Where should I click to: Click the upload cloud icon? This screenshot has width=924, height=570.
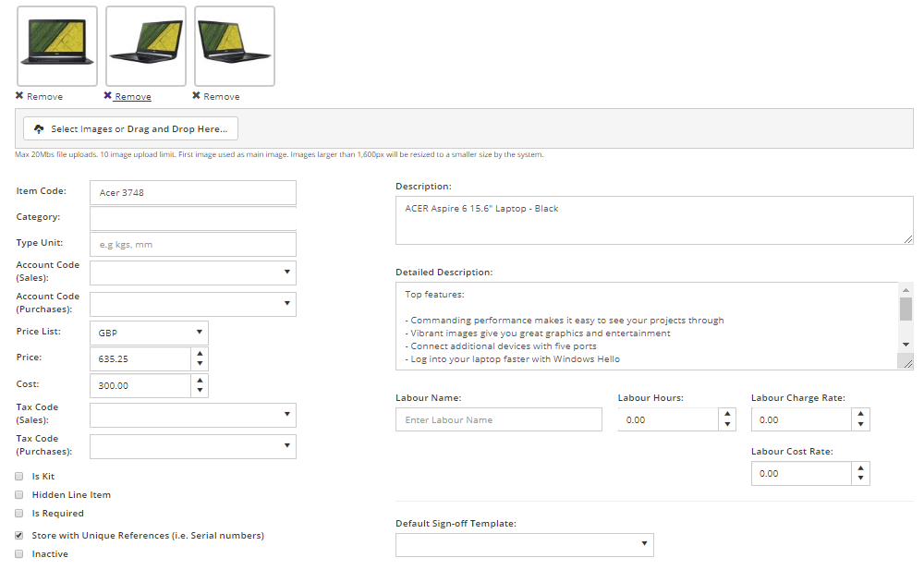tap(39, 129)
